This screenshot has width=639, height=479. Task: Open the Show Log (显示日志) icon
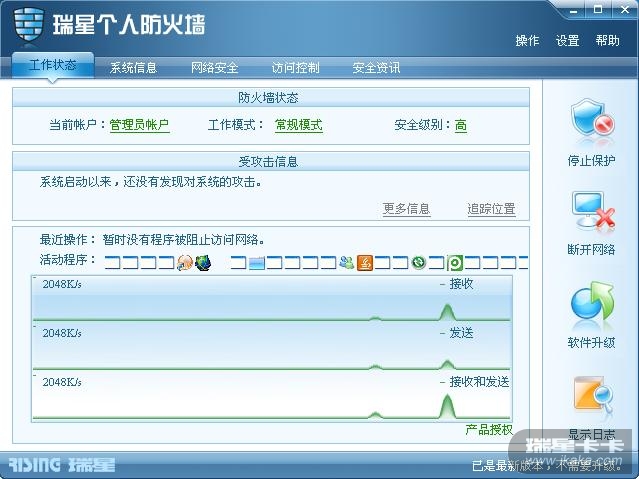(593, 395)
